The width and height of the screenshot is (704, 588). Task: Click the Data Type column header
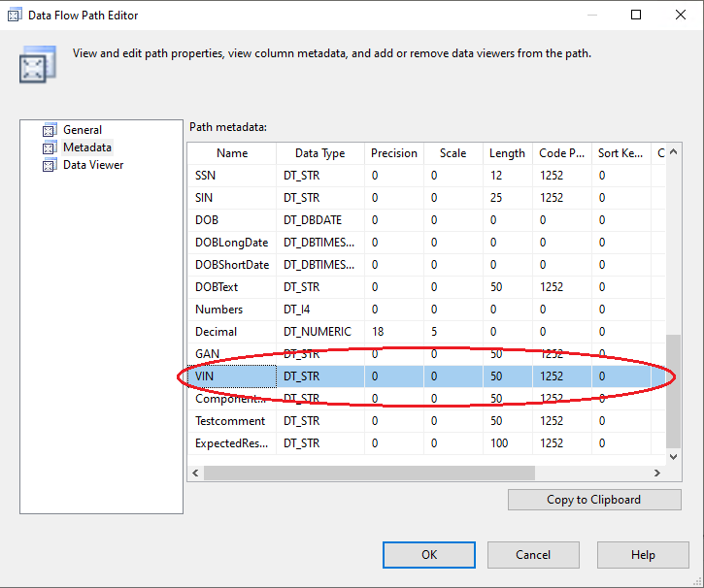pos(319,153)
